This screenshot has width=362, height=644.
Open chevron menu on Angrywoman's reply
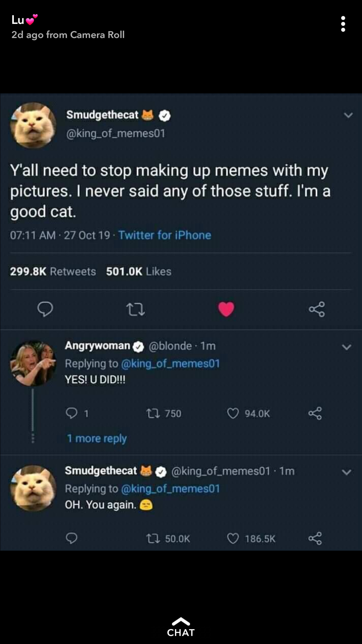[347, 347]
